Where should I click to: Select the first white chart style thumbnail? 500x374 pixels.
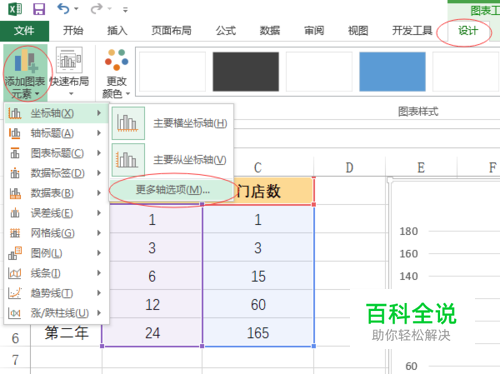pos(172,72)
